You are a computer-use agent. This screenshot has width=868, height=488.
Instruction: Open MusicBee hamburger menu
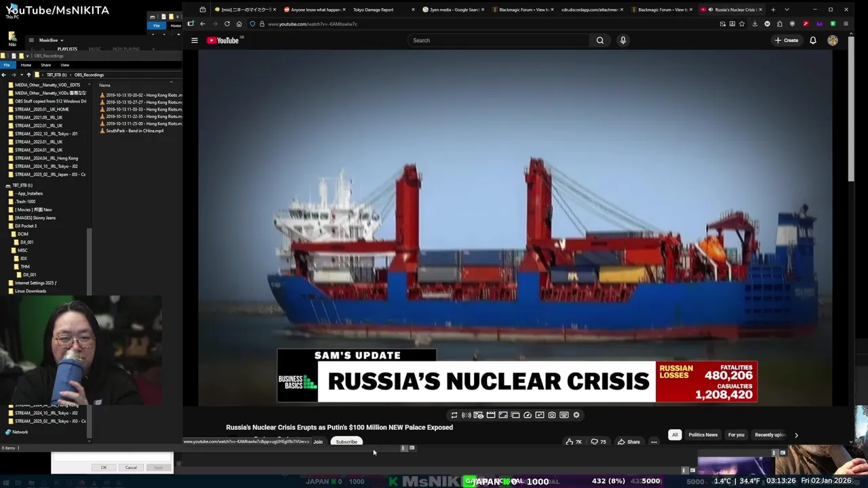31,40
